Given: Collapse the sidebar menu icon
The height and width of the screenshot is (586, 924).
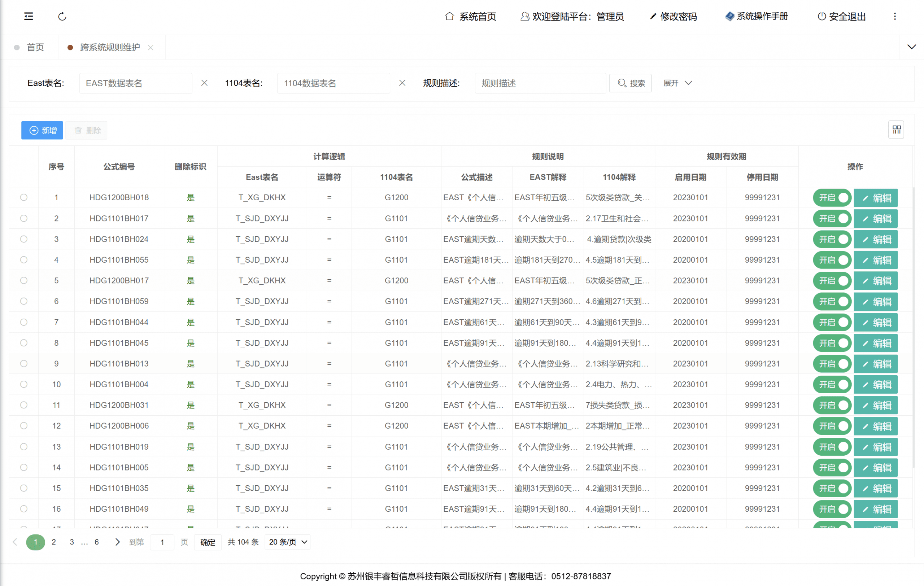Looking at the screenshot, I should click(x=29, y=17).
